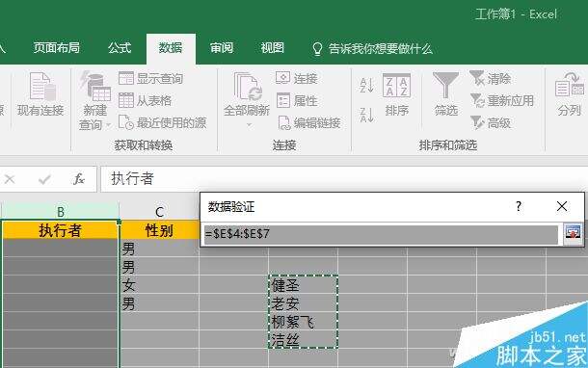Screen dimensions: 588x368
Task: Click the fx insert function icon
Action: coord(78,179)
